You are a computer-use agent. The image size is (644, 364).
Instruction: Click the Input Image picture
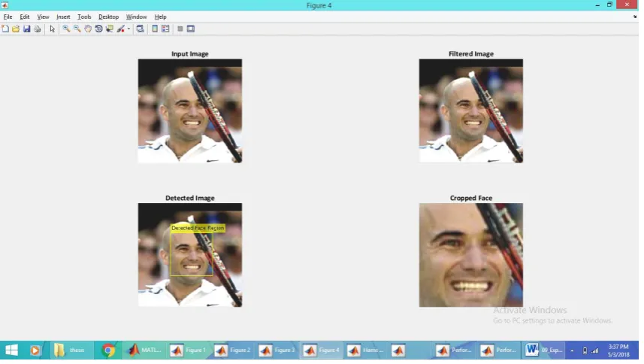(x=190, y=111)
